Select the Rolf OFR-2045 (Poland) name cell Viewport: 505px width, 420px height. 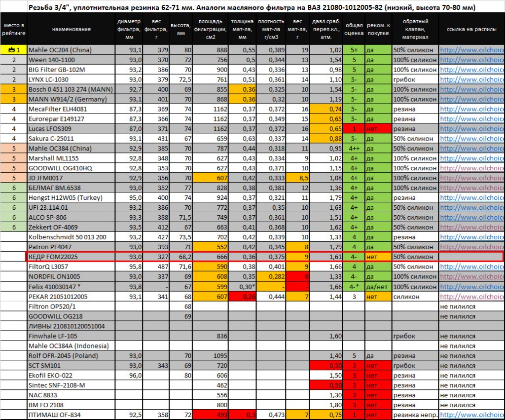(71, 356)
